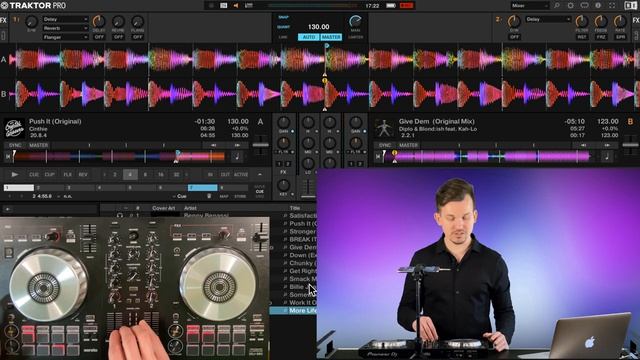Image resolution: width=640 pixels, height=360 pixels.
Task: Toggle Deck A SYNC button
Action: pos(15,145)
